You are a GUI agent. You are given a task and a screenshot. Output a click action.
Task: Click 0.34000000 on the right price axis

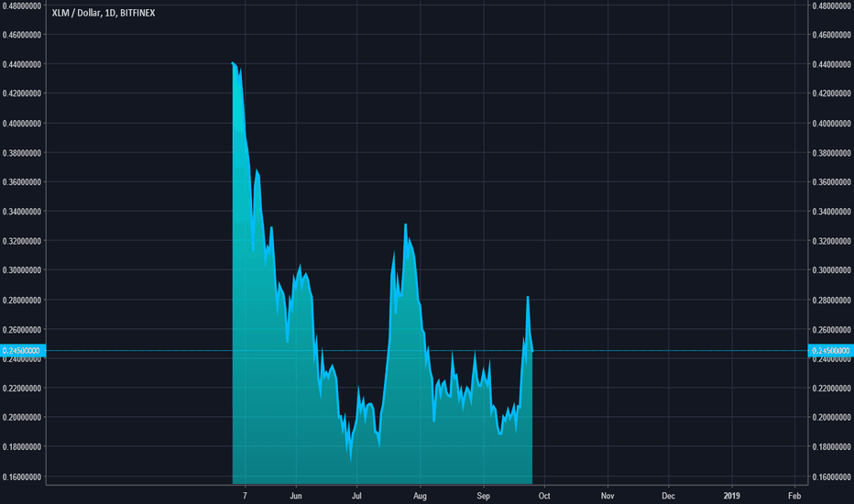(831, 212)
